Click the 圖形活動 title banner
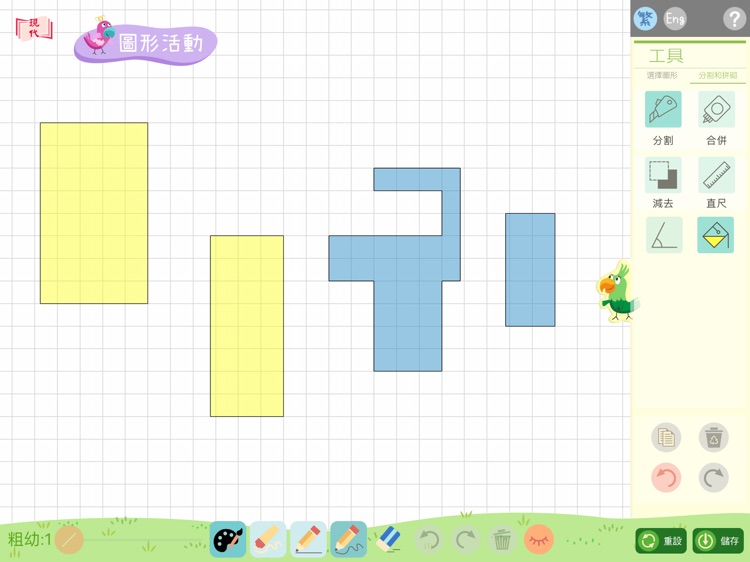This screenshot has height=562, width=750. pyautogui.click(x=146, y=42)
